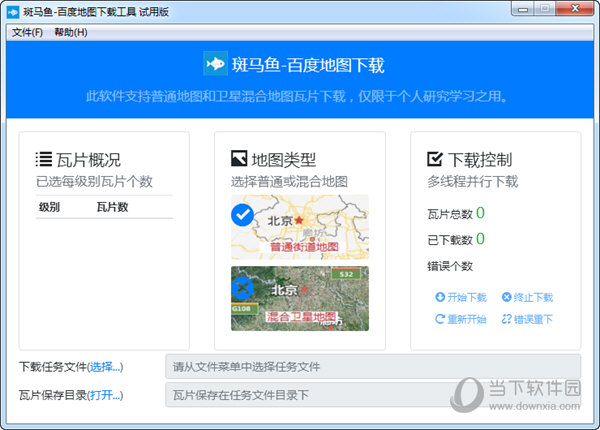Click the title bar fish app icon
600x430 pixels.
coord(13,12)
